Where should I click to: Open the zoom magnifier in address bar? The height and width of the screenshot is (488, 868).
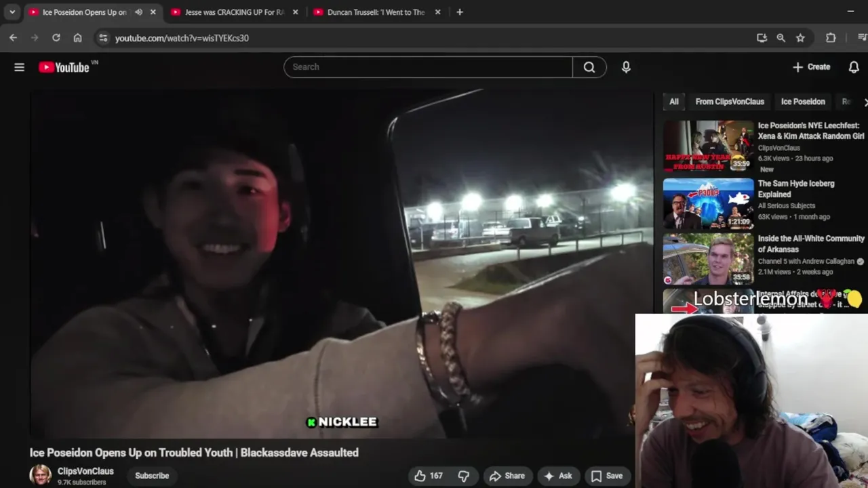coord(781,38)
